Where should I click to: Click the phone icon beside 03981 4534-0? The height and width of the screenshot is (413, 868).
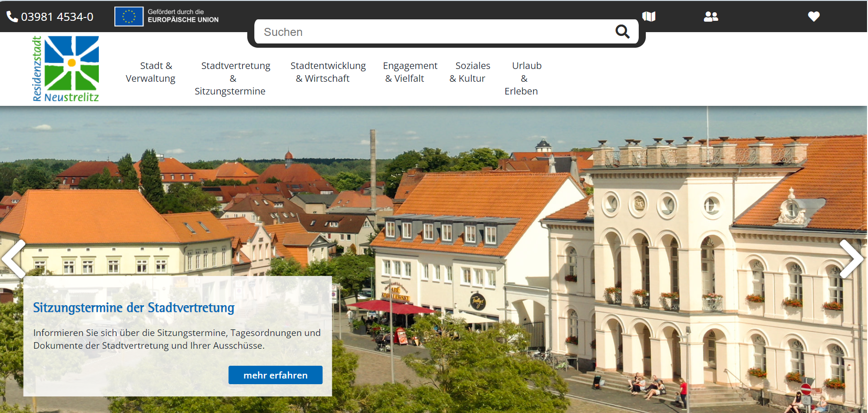coord(12,17)
